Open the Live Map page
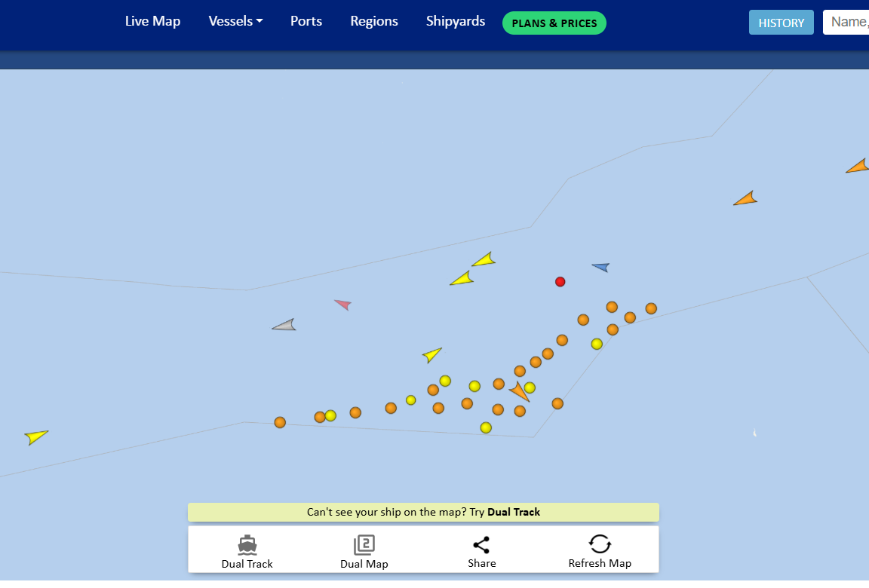Screen dimensions: 869x588 pyautogui.click(x=152, y=21)
